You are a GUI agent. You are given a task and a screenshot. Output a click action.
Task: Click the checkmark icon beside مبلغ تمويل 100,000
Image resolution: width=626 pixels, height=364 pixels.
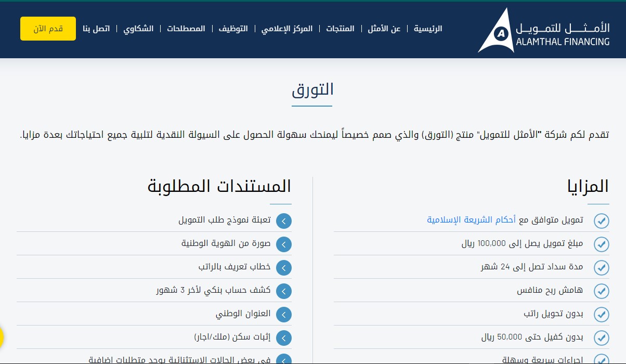pos(601,244)
